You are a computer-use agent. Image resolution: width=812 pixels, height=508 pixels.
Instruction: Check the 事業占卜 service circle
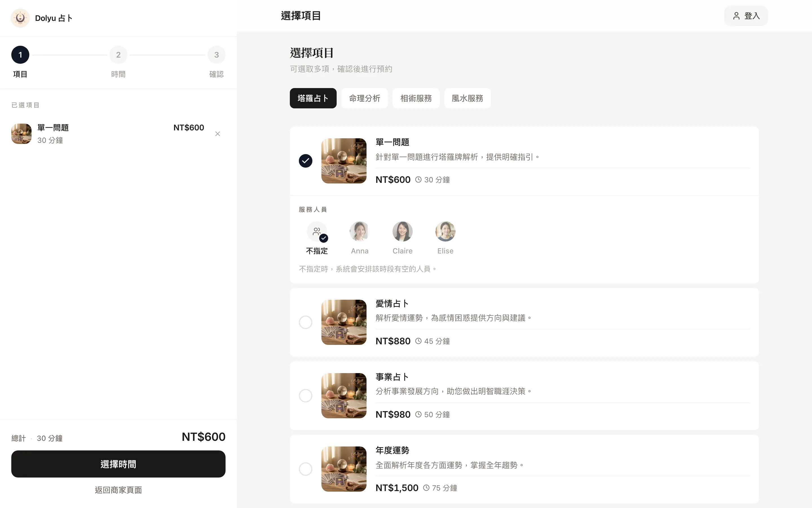(x=305, y=395)
